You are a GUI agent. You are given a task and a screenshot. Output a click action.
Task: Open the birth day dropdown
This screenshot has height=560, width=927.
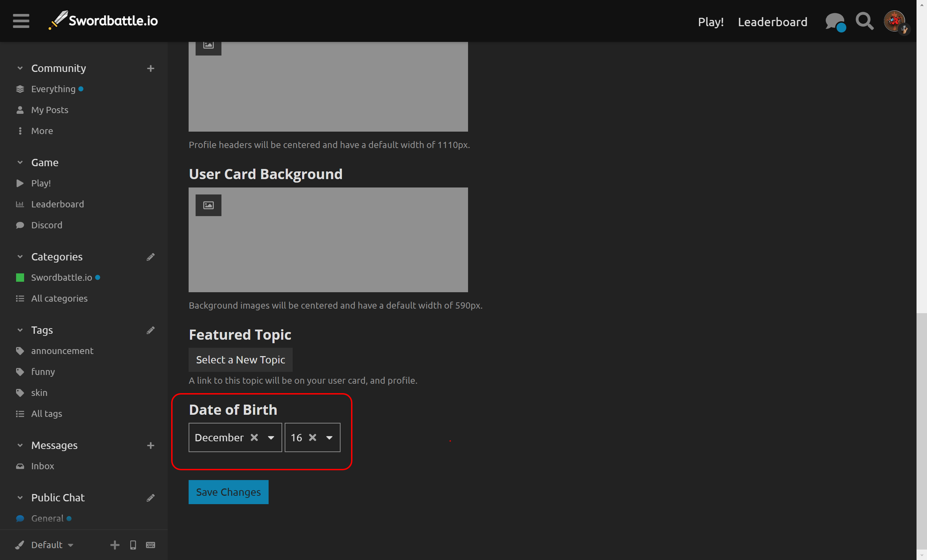click(x=329, y=437)
